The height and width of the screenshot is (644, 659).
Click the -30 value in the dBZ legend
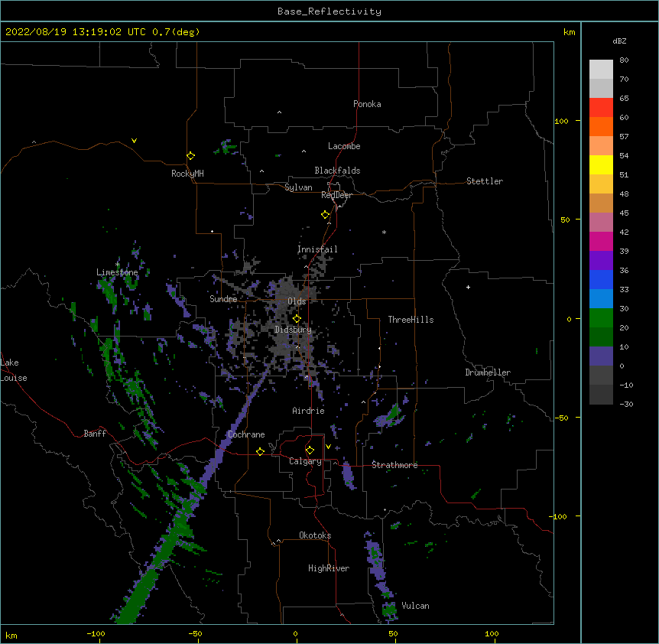(x=626, y=405)
